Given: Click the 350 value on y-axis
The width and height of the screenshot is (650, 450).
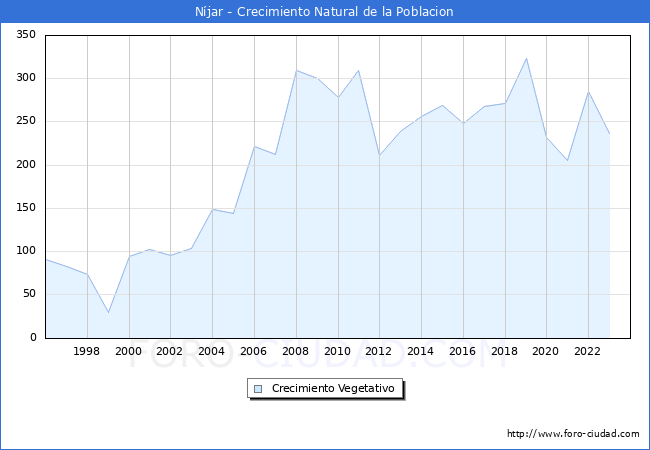Looking at the screenshot, I should point(26,35).
